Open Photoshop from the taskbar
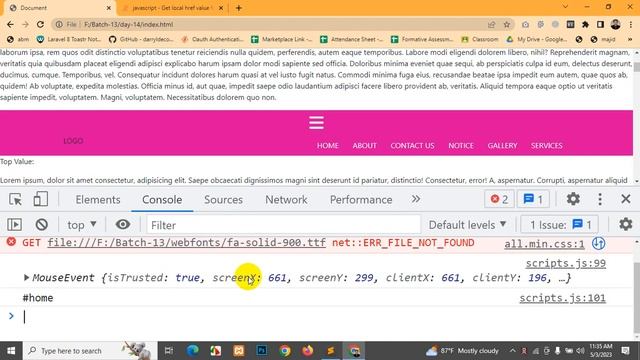640x360 pixels. tap(262, 351)
